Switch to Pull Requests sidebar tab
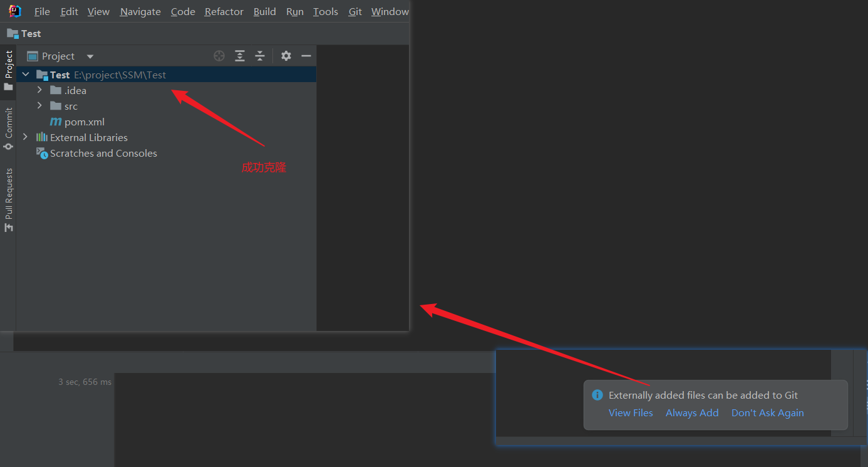Image resolution: width=868 pixels, height=467 pixels. coord(8,200)
